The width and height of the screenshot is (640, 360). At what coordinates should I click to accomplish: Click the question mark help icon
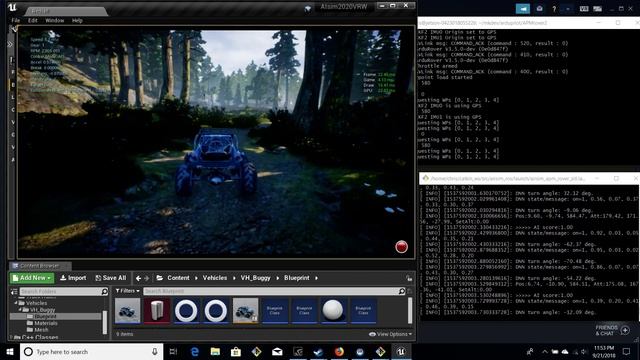click(x=554, y=9)
